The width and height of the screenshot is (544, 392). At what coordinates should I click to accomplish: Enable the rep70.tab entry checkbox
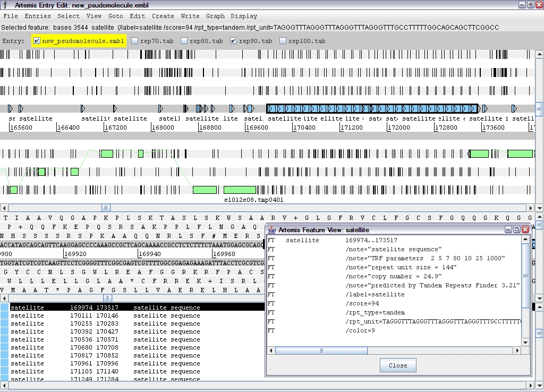point(134,41)
